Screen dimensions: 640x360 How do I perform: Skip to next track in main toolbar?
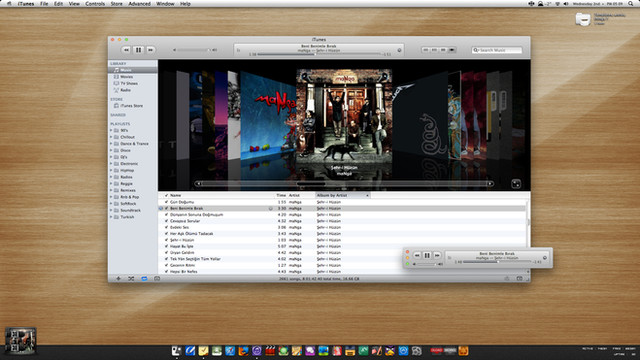(151, 50)
